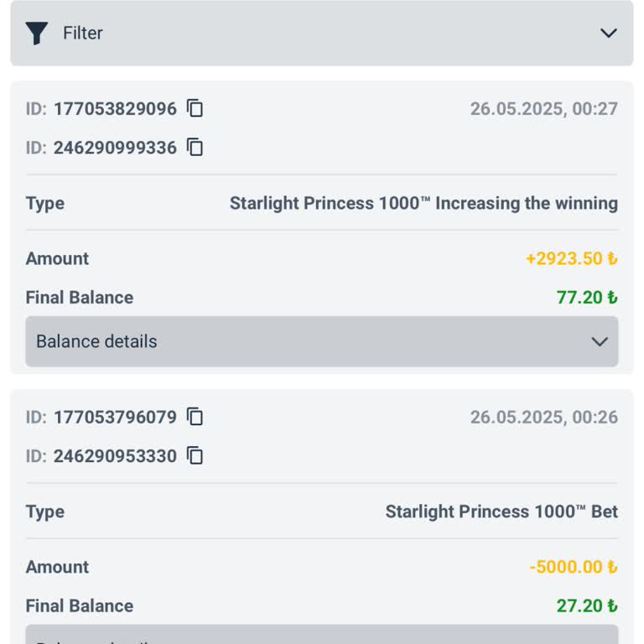Select the ID number 177053829096 text
This screenshot has width=644, height=644.
pyautogui.click(x=115, y=109)
